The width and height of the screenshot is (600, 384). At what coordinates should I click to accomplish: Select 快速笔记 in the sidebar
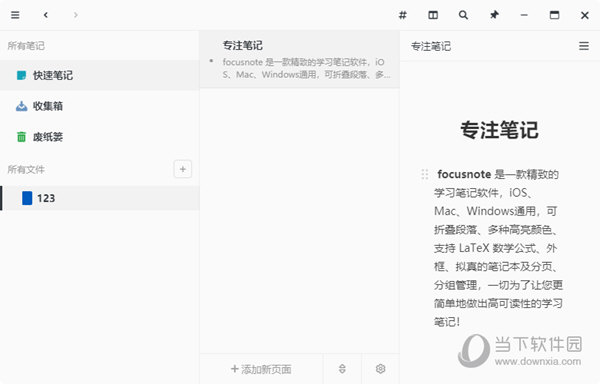click(99, 75)
